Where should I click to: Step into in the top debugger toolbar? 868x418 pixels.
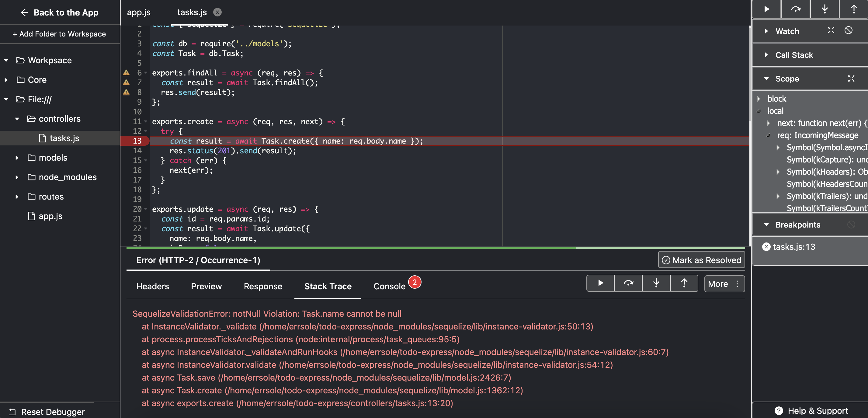pos(825,9)
